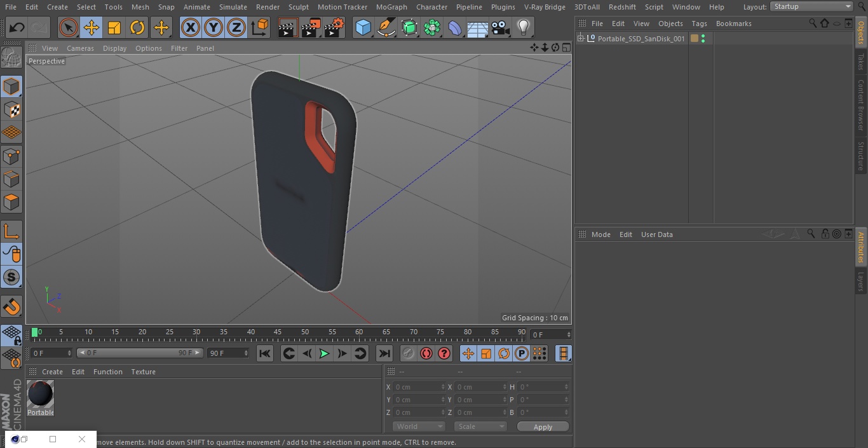Open the World coordinate system dropdown

pos(419,427)
